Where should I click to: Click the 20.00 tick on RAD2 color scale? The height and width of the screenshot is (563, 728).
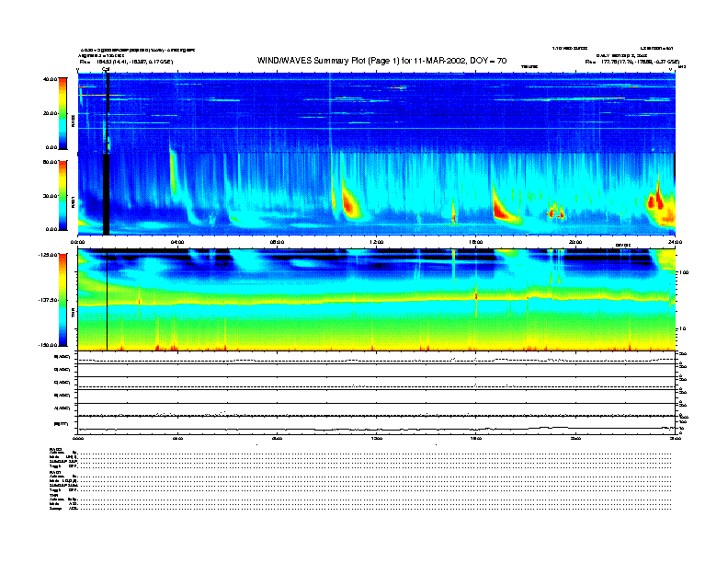click(50, 113)
